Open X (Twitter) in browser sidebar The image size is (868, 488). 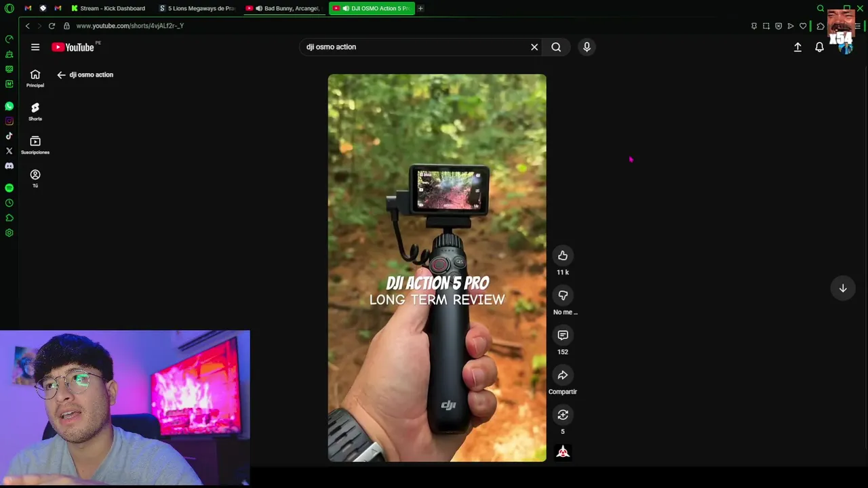click(9, 150)
